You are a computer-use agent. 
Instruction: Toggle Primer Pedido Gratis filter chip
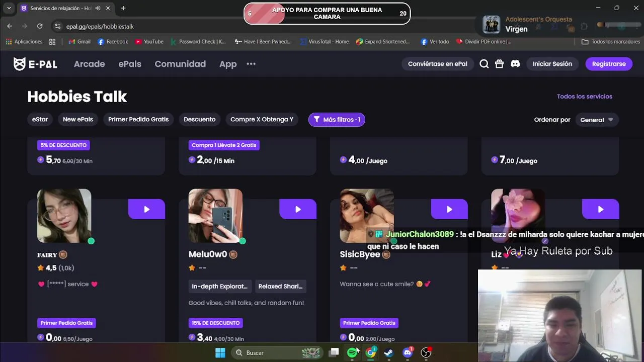click(x=138, y=119)
